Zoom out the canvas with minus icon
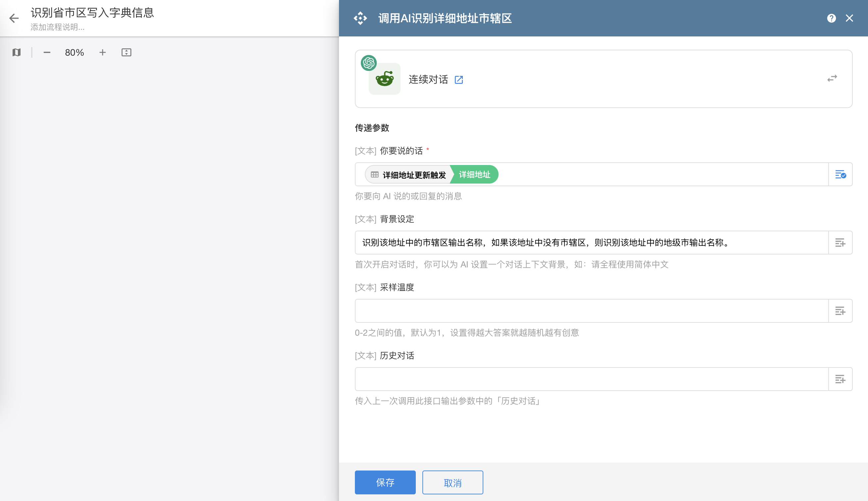This screenshot has width=868, height=501. pyautogui.click(x=47, y=52)
